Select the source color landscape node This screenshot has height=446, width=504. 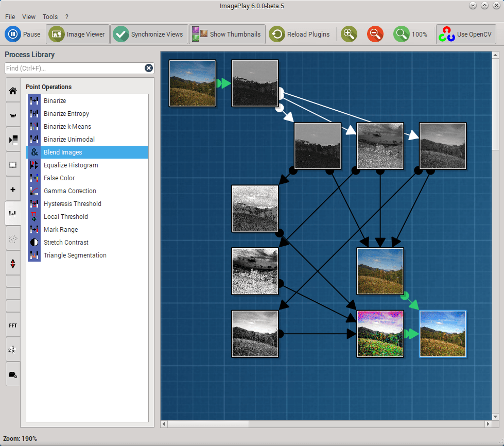click(x=192, y=83)
